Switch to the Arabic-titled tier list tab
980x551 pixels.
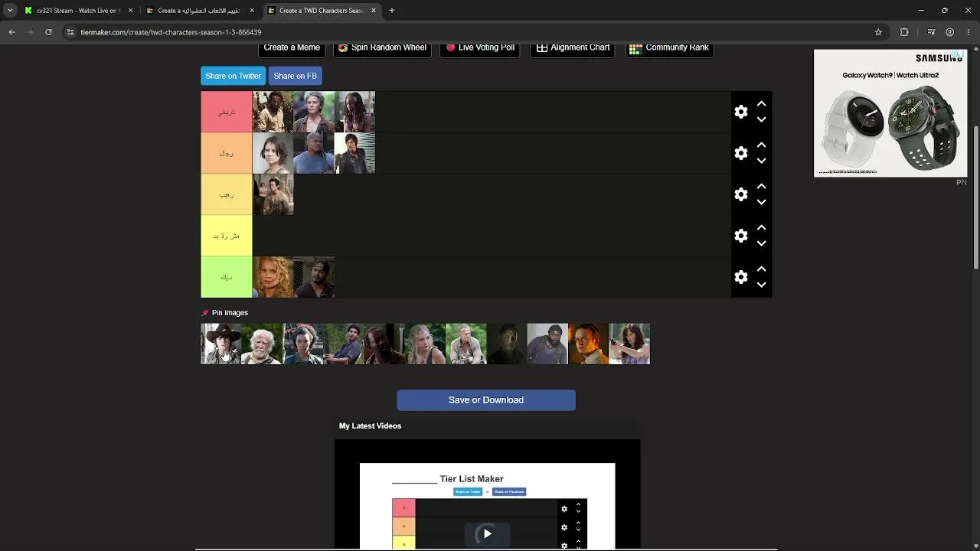(200, 11)
